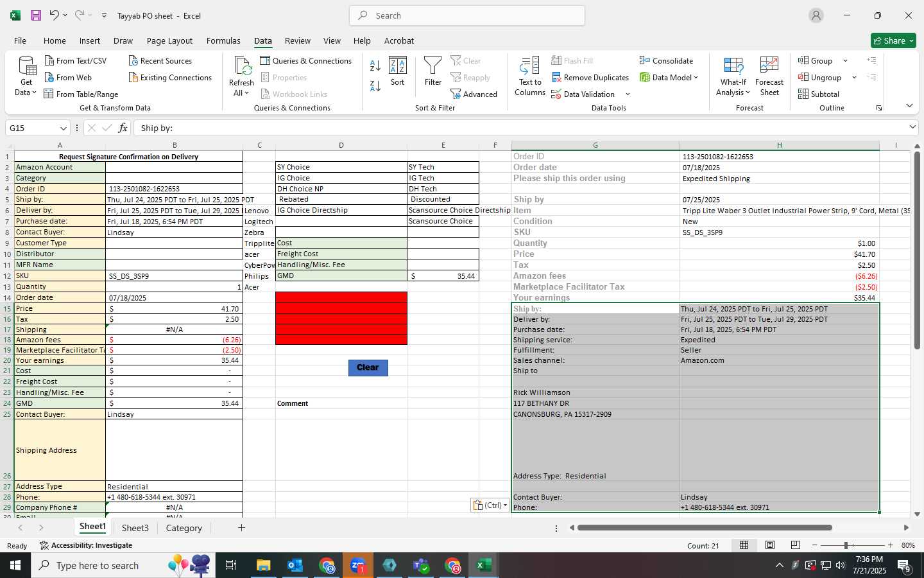This screenshot has width=924, height=578.
Task: Click Consolidate
Action: 666,60
